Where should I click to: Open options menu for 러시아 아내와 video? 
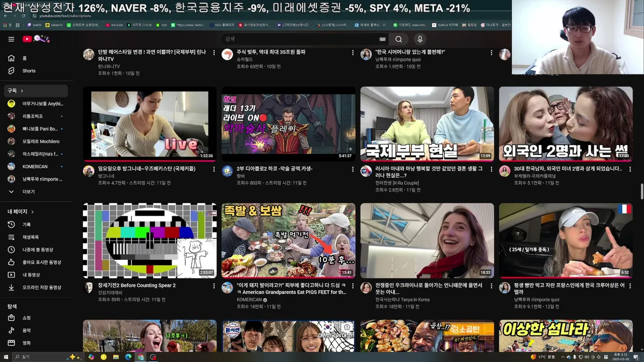click(x=491, y=169)
